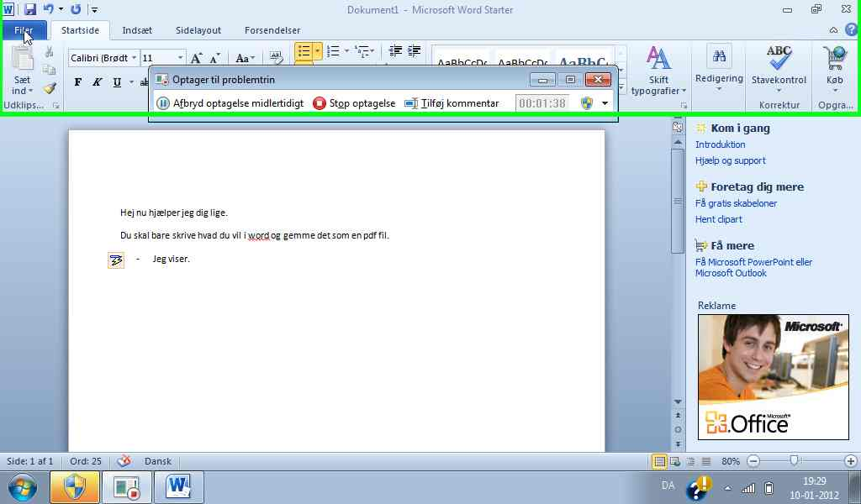The image size is (861, 504).
Task: Switch to the Indsæt ribbon tab
Action: (137, 30)
